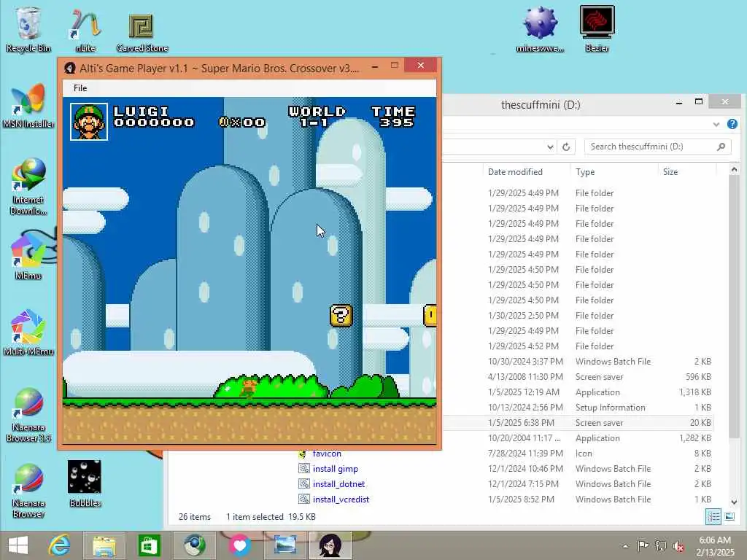Click the taskbar clock showing 6:06 AM
Image resolution: width=747 pixels, height=560 pixels.
coord(715,545)
